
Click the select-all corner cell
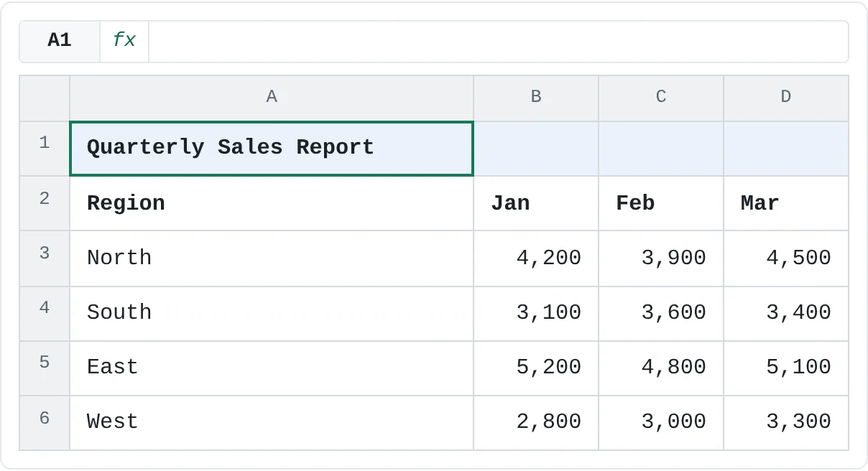[x=45, y=98]
